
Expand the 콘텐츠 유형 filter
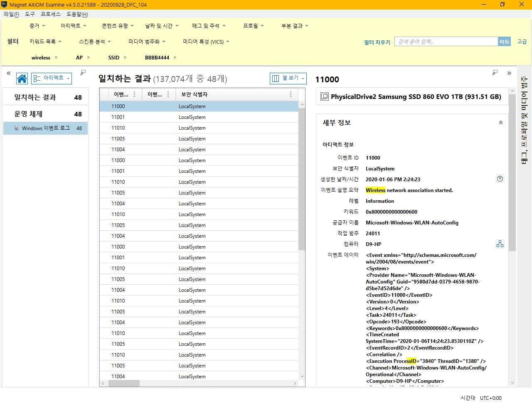tap(118, 26)
